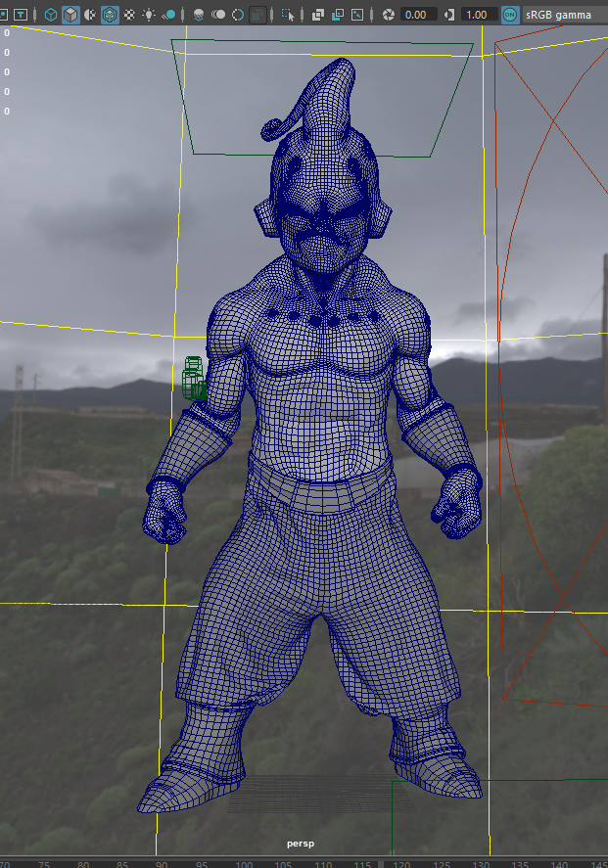The width and height of the screenshot is (608, 868).
Task: Jump to frame 110 on the timeline
Action: pos(323,865)
